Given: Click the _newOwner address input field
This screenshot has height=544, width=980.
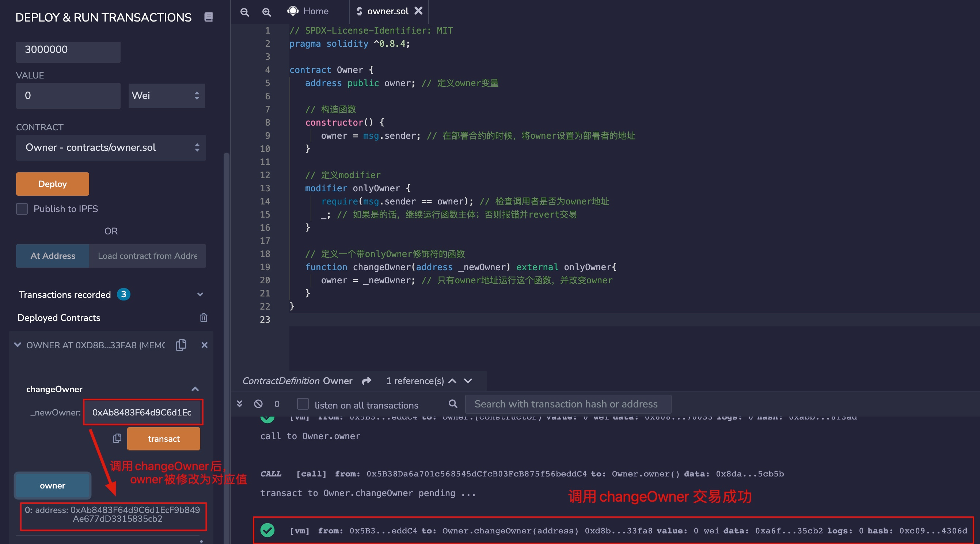Looking at the screenshot, I should pyautogui.click(x=143, y=413).
